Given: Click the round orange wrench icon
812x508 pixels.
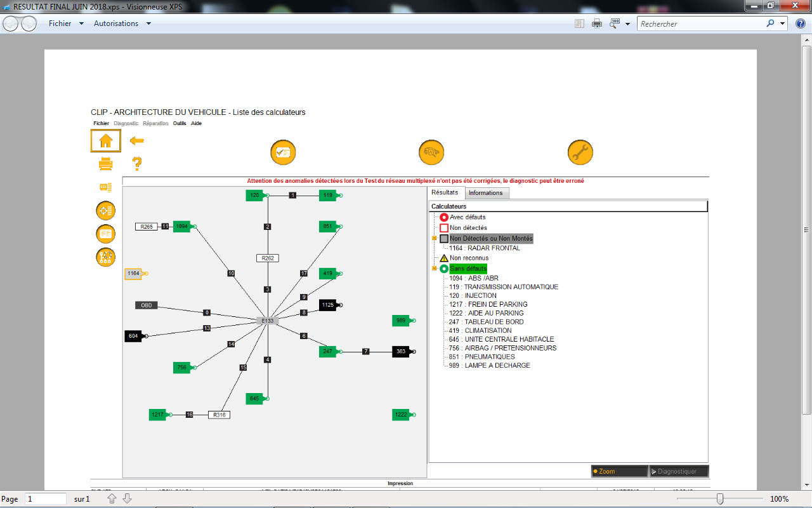Looking at the screenshot, I should point(580,152).
